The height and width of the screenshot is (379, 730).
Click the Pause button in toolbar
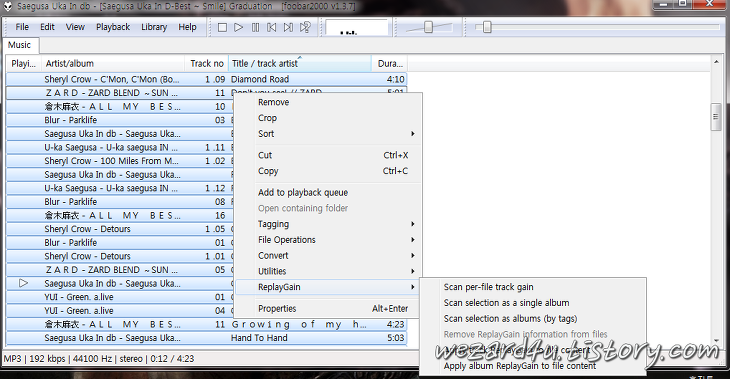coord(256,27)
